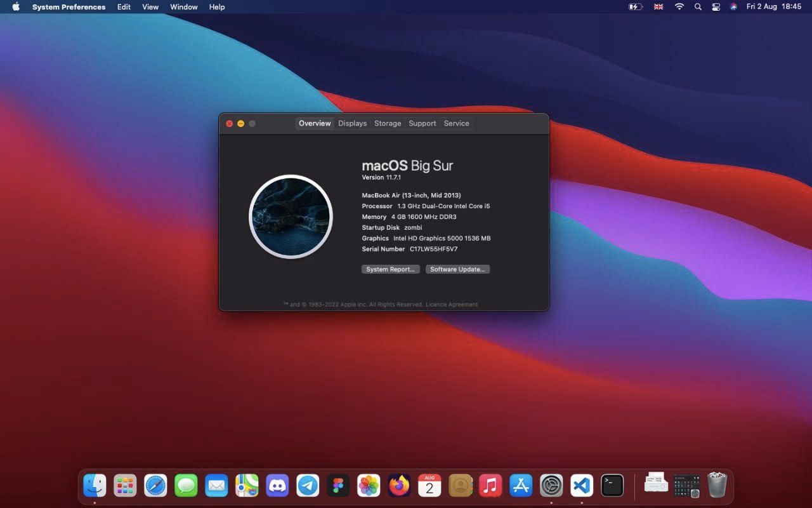This screenshot has height=508, width=812.
Task: Launch Safari from the Dock
Action: 155,486
